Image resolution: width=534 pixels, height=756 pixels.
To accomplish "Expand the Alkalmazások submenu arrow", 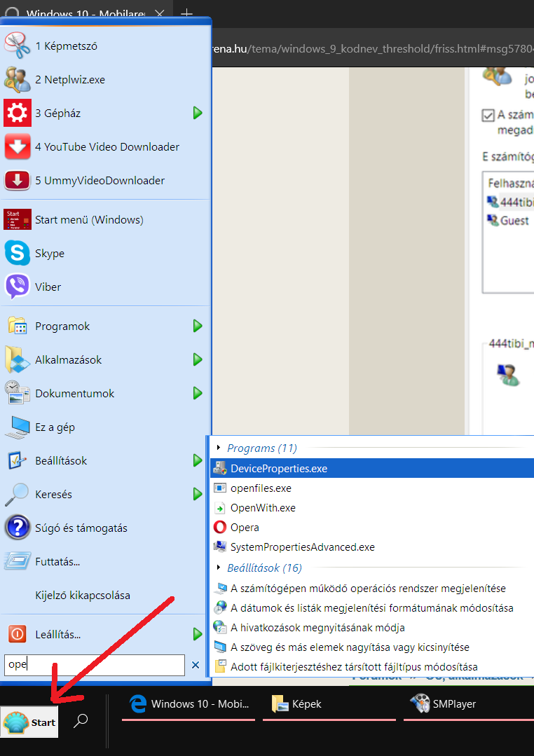I will [198, 359].
